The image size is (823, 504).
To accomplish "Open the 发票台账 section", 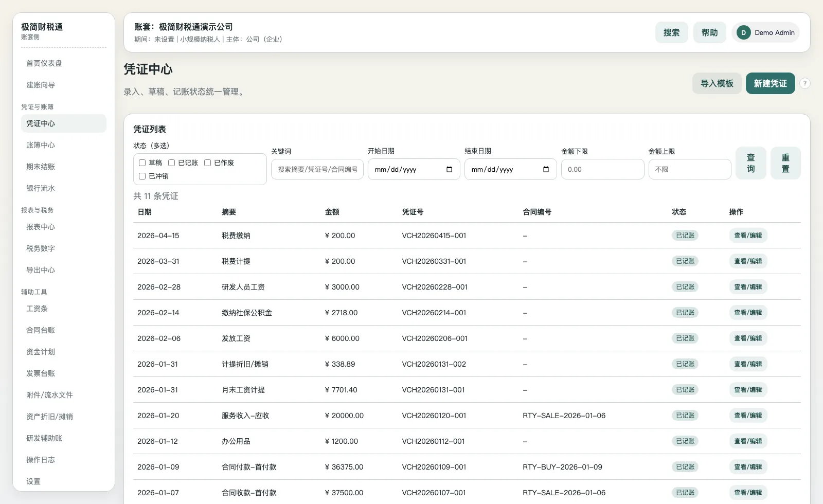I will click(41, 373).
